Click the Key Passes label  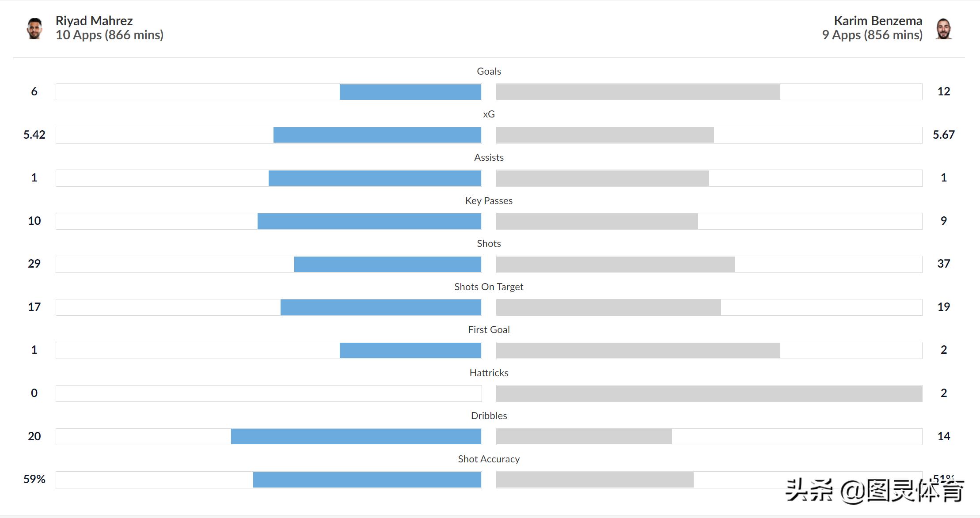click(x=489, y=200)
